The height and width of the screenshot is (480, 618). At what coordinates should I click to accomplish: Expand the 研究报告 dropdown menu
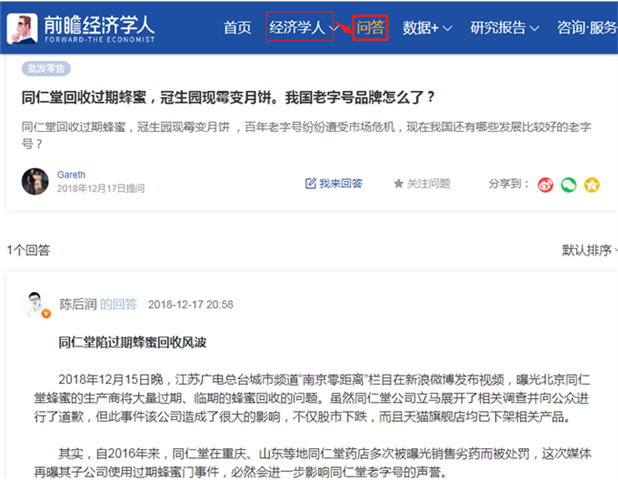504,28
